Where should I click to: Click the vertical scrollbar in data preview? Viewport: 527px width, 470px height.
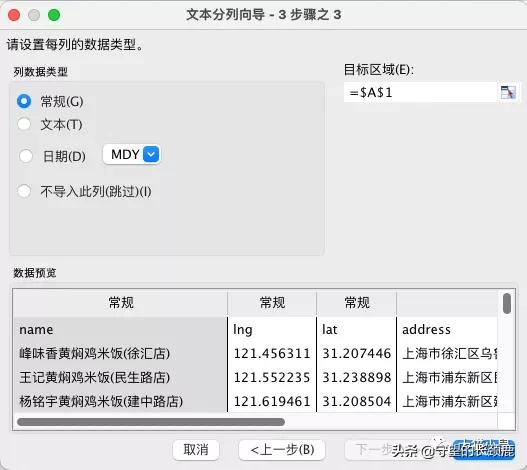[507, 304]
